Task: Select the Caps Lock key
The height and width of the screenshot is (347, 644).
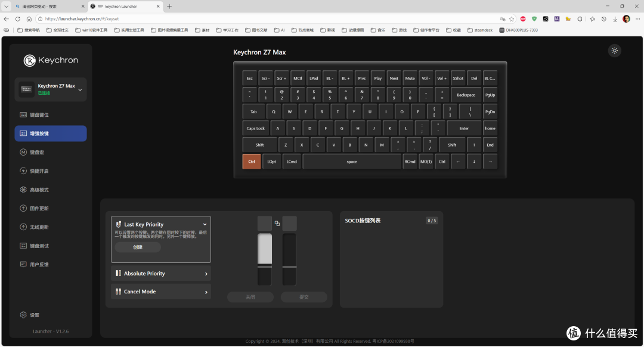Action: pyautogui.click(x=255, y=128)
